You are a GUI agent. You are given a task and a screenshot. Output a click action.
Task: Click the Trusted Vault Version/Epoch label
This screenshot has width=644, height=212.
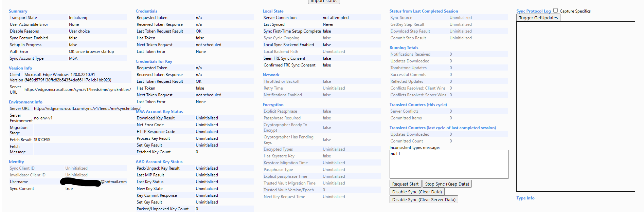pyautogui.click(x=289, y=190)
